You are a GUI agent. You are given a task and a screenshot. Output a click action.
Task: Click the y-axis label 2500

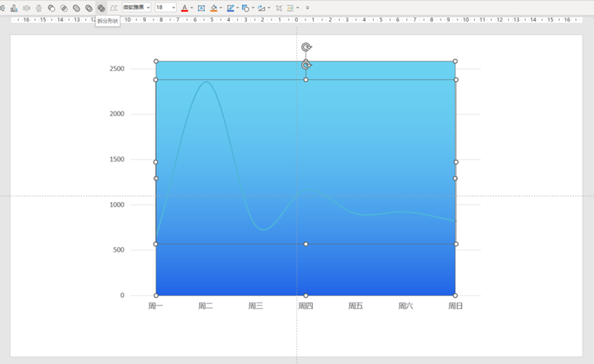[117, 68]
